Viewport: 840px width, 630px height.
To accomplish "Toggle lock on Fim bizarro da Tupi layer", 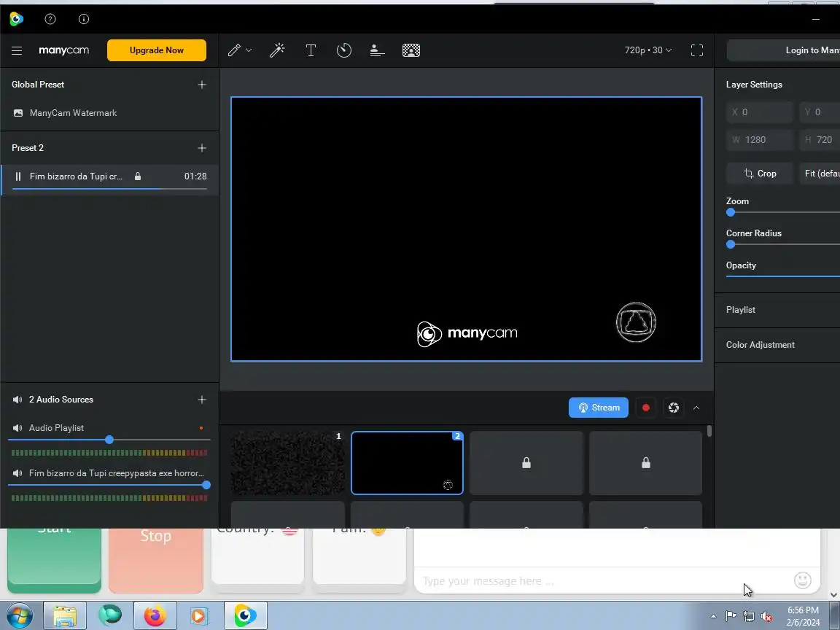I will [138, 176].
